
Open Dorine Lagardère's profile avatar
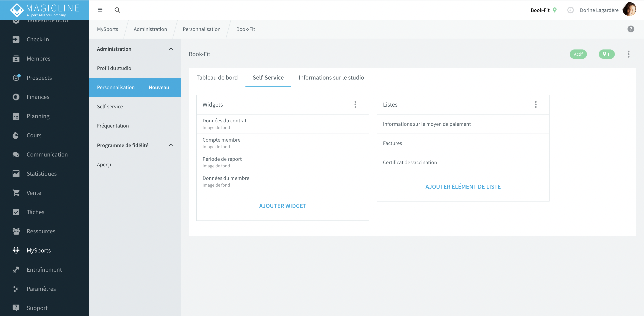(629, 10)
